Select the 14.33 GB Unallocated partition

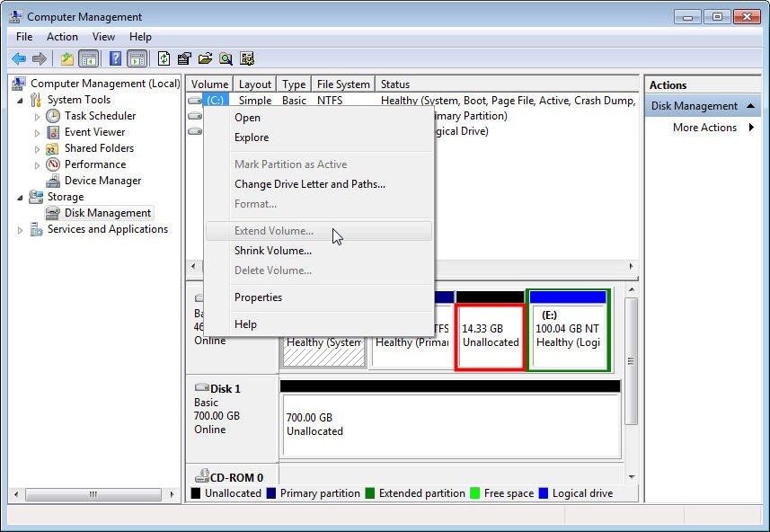(x=490, y=336)
